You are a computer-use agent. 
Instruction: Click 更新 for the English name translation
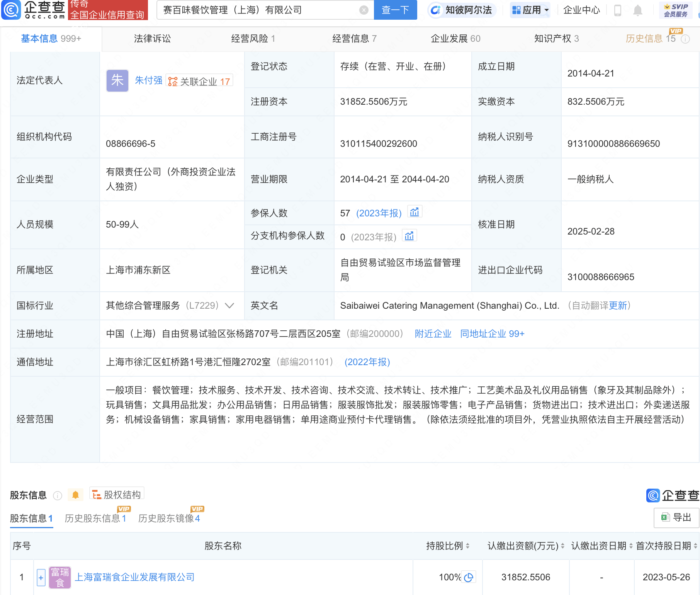click(x=618, y=306)
